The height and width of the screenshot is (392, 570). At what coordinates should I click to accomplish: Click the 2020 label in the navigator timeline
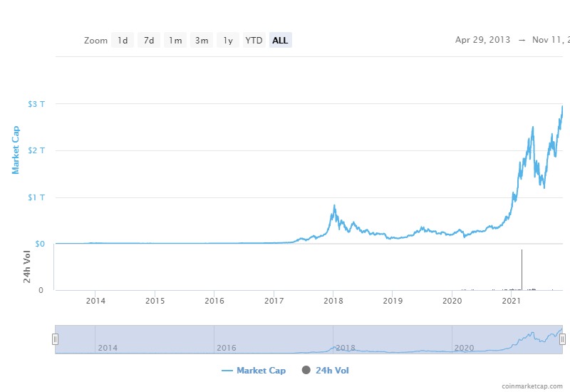[464, 348]
